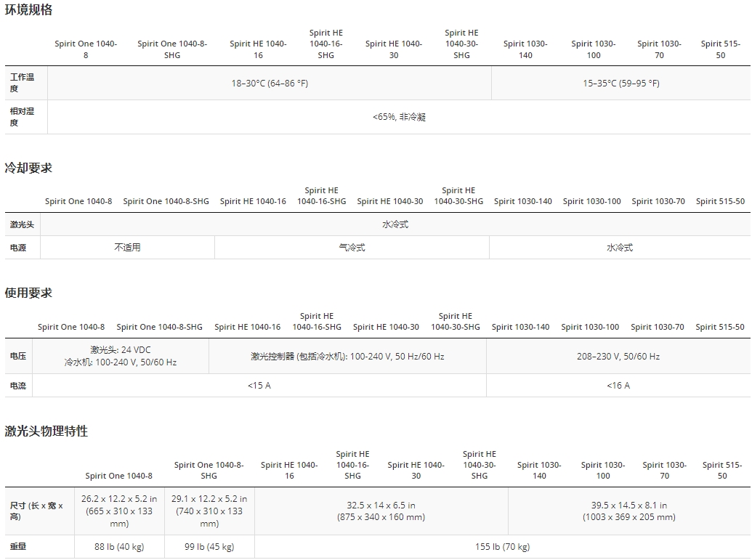Click the 水冷式 cell in the 激光头 row
The width and height of the screenshot is (752, 560).
(395, 224)
